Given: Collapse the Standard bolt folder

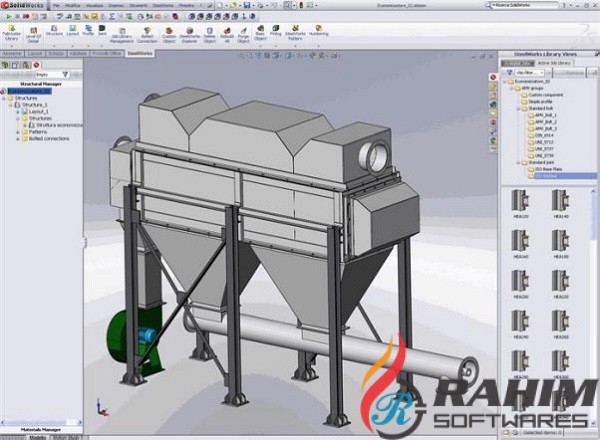Looking at the screenshot, I should click(518, 109).
